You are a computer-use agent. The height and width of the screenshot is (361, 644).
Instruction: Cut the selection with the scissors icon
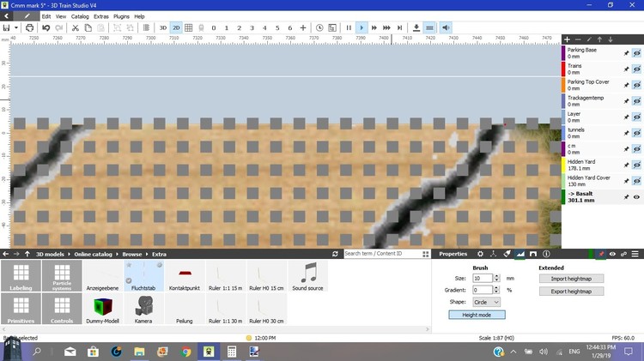76,28
